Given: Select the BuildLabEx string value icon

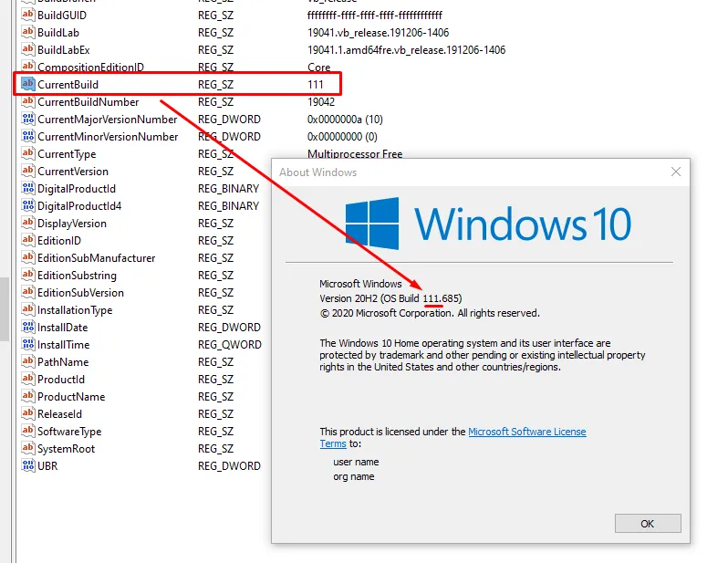Looking at the screenshot, I should click(x=28, y=49).
